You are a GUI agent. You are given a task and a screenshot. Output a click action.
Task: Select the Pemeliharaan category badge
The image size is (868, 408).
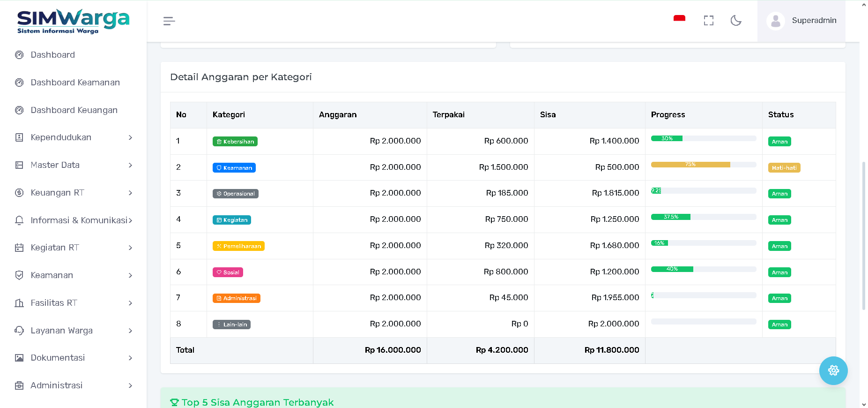pyautogui.click(x=238, y=246)
